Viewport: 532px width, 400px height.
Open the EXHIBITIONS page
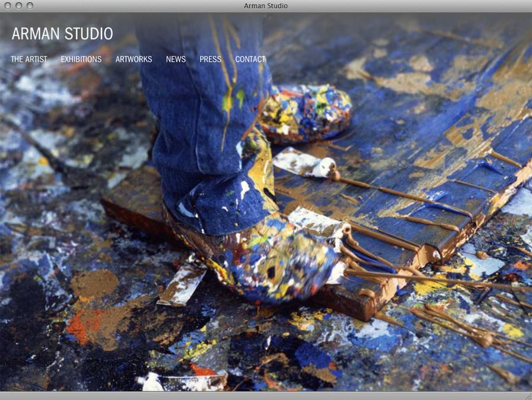[81, 59]
